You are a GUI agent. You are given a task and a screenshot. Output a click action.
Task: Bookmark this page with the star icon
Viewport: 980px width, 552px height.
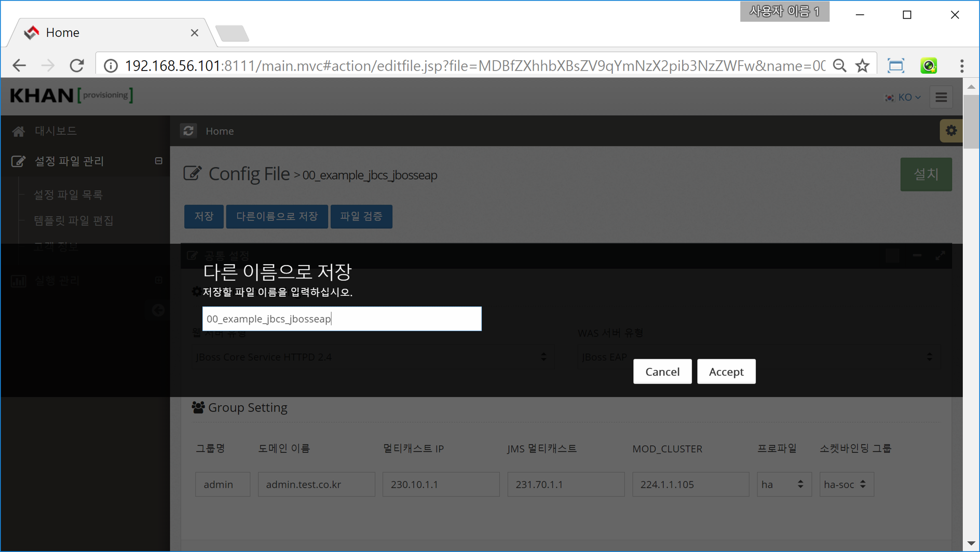(862, 65)
